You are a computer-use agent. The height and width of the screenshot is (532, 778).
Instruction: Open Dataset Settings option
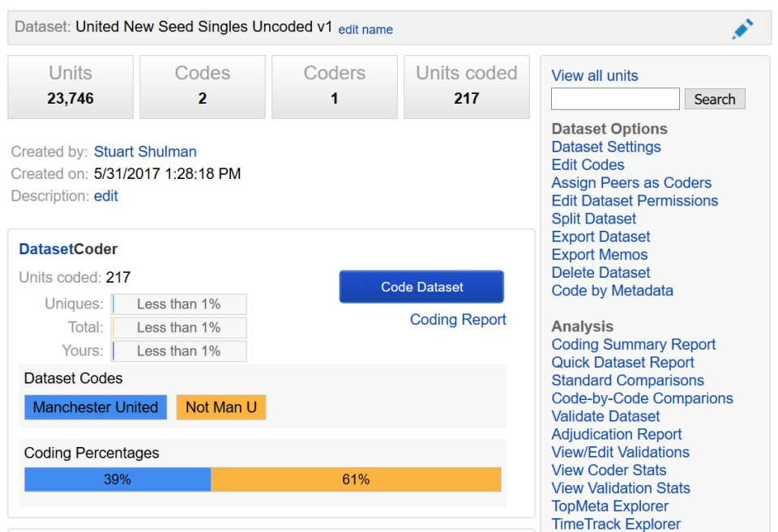click(x=606, y=147)
